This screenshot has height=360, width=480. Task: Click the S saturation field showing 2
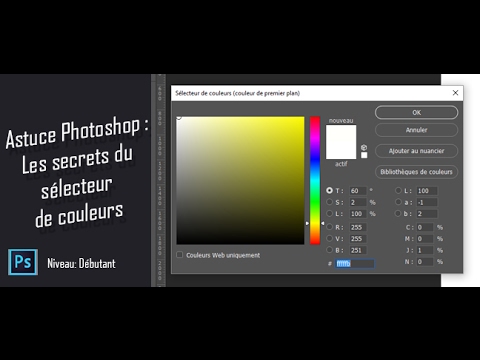tap(358, 202)
